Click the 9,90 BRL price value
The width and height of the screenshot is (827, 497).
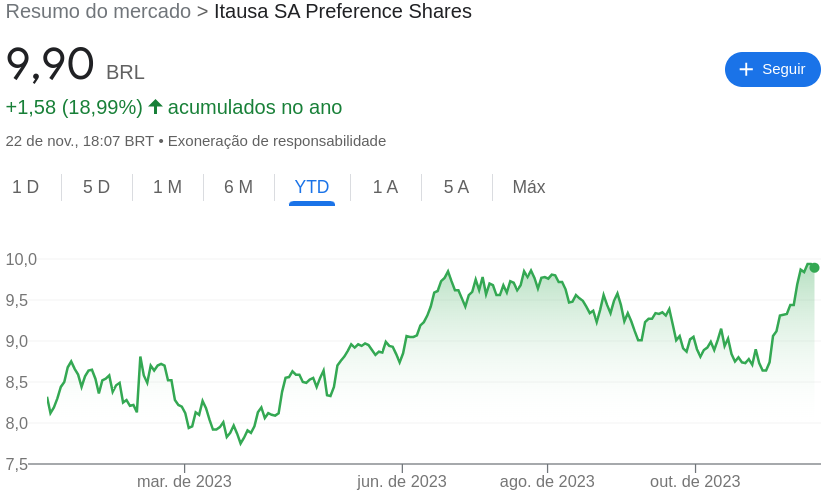pyautogui.click(x=75, y=64)
